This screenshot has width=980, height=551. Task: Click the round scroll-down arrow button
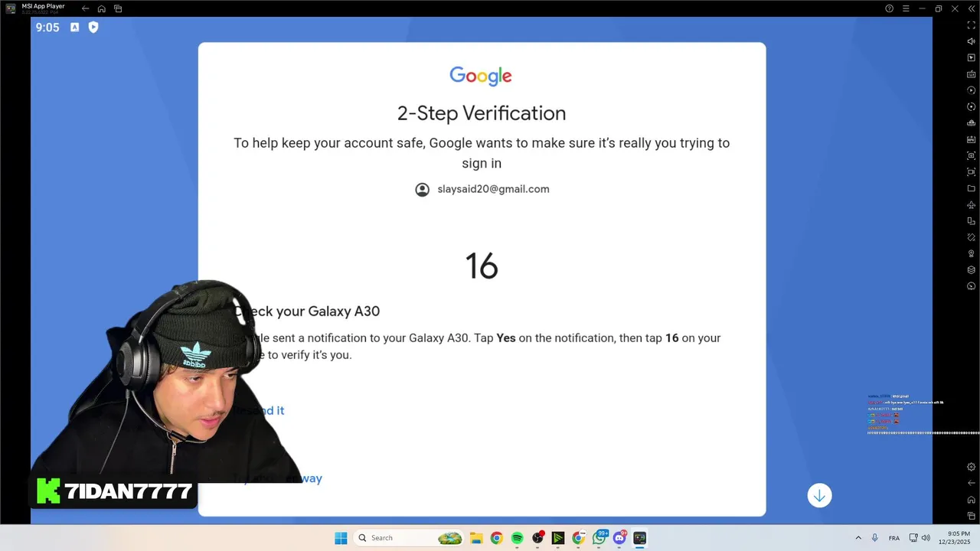(x=819, y=496)
